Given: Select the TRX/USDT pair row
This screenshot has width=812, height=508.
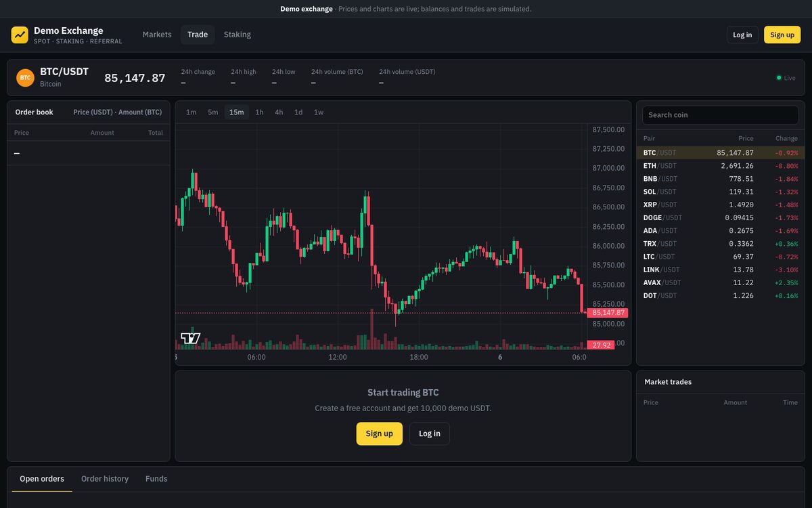Looking at the screenshot, I should [721, 244].
